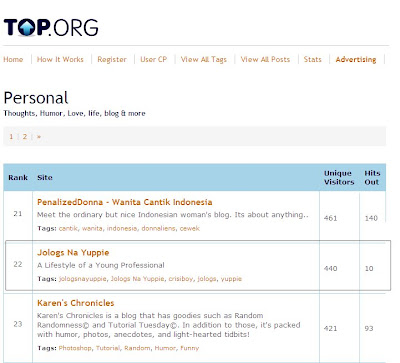Screen dimensions: 400x363
Task: Select the lowercase jologs tag
Action: (207, 279)
